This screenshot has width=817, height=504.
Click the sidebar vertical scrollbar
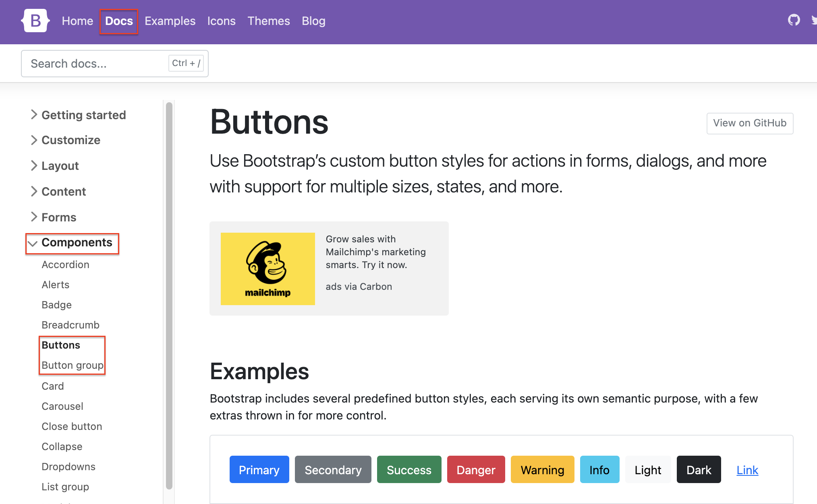coord(169,295)
